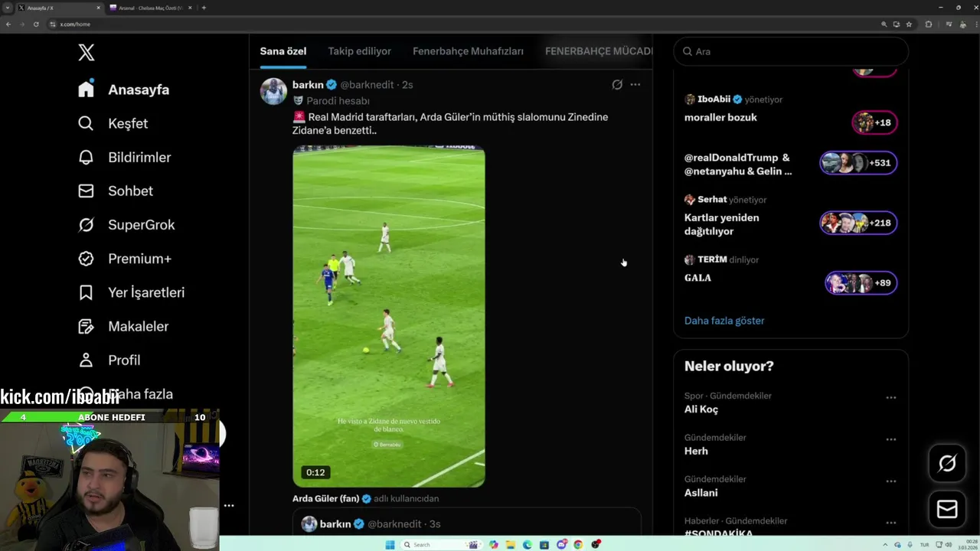
Task: Show hidden system tray icons chevron
Action: (886, 544)
